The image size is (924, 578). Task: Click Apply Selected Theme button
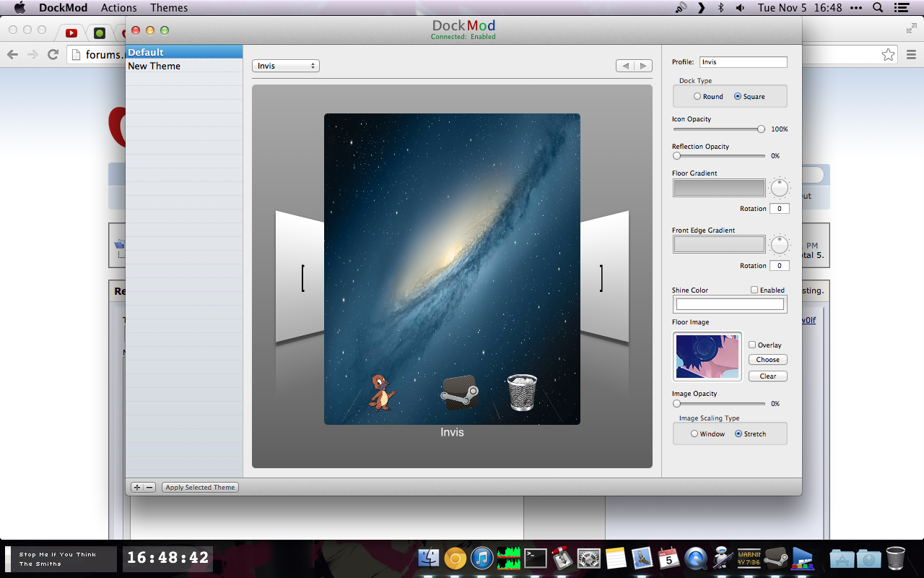[x=200, y=487]
